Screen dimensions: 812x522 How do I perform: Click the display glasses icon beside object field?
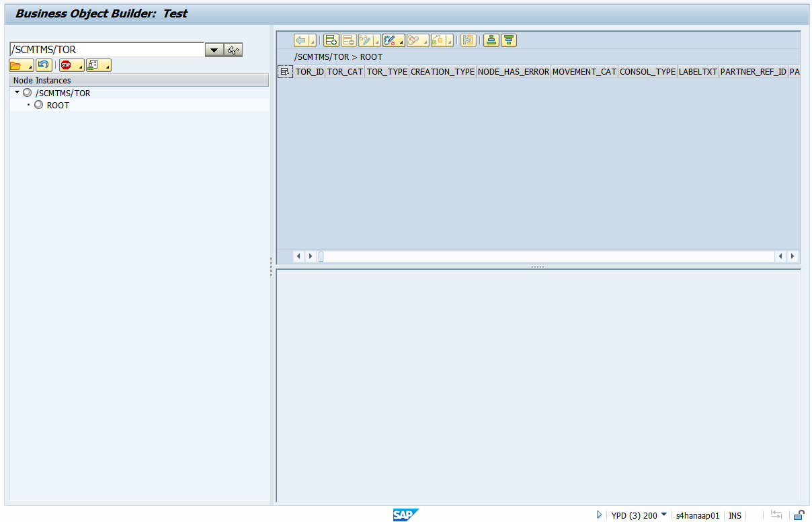(x=233, y=50)
